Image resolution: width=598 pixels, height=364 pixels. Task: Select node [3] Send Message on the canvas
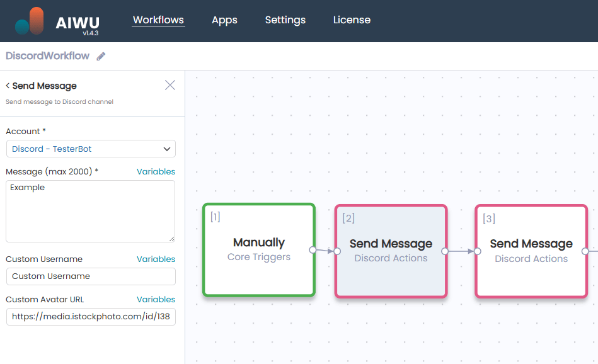tap(531, 250)
